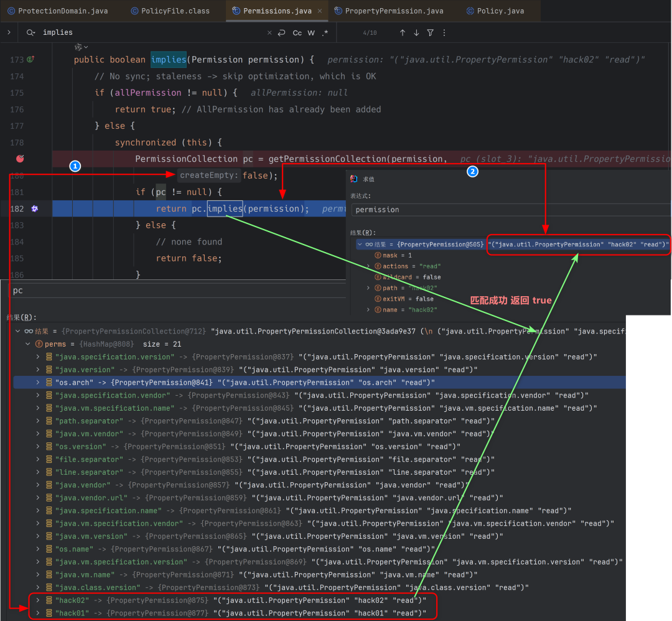672x621 pixels.
Task: Select the "java.vm.version" entry row
Action: pyautogui.click(x=320, y=536)
